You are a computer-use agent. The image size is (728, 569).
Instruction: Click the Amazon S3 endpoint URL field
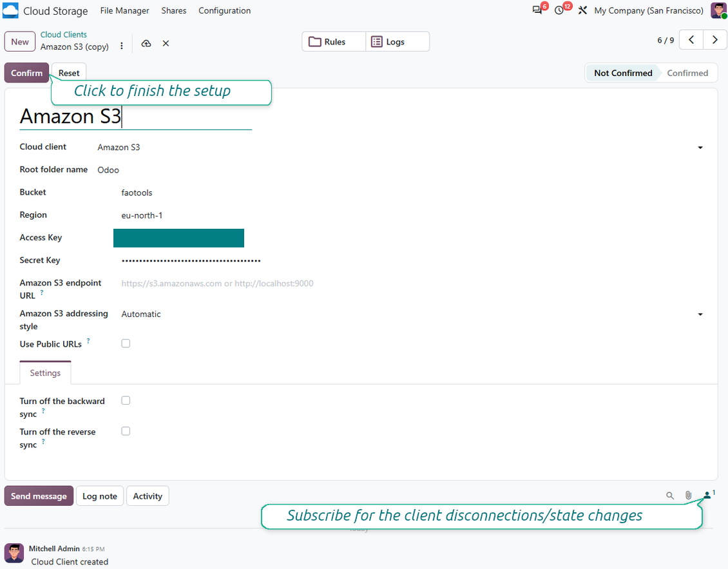(412, 284)
